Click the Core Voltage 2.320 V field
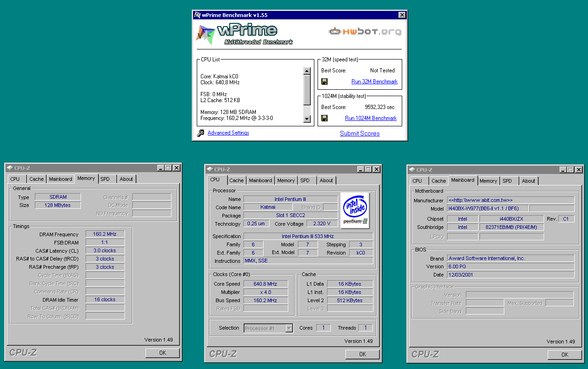This screenshot has width=588, height=369. click(322, 223)
